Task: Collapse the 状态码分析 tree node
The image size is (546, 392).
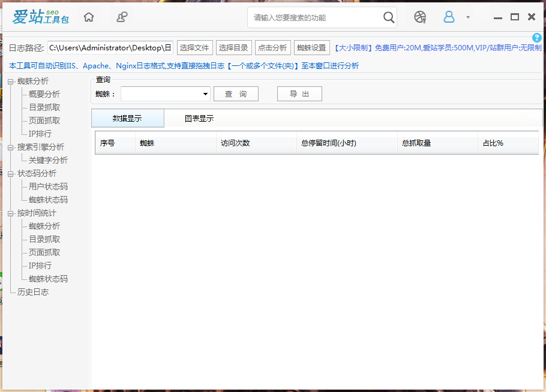Action: 11,174
